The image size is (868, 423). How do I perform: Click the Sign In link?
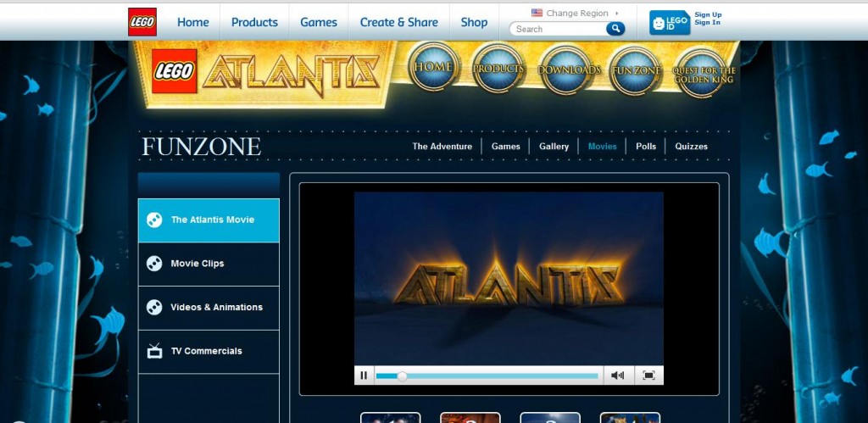(x=708, y=23)
